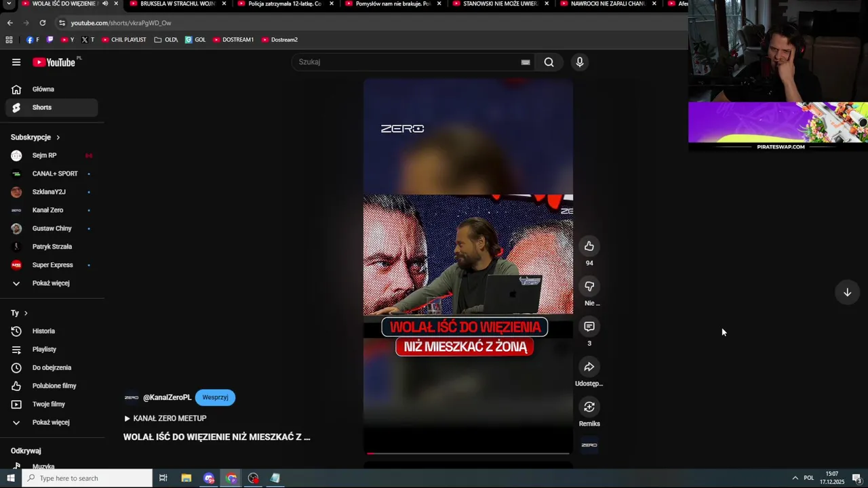Open Twoje filmy in the sidebar
Screen dimensions: 868x488
[x=52, y=405]
